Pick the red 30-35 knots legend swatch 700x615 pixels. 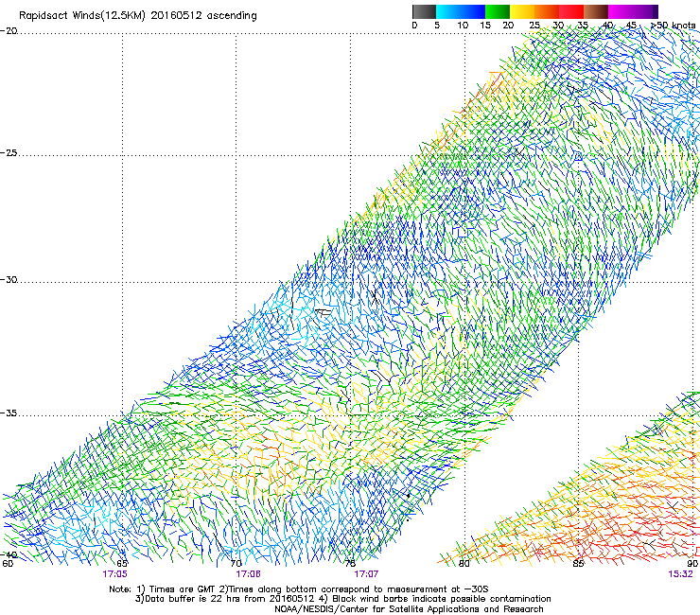(571, 11)
